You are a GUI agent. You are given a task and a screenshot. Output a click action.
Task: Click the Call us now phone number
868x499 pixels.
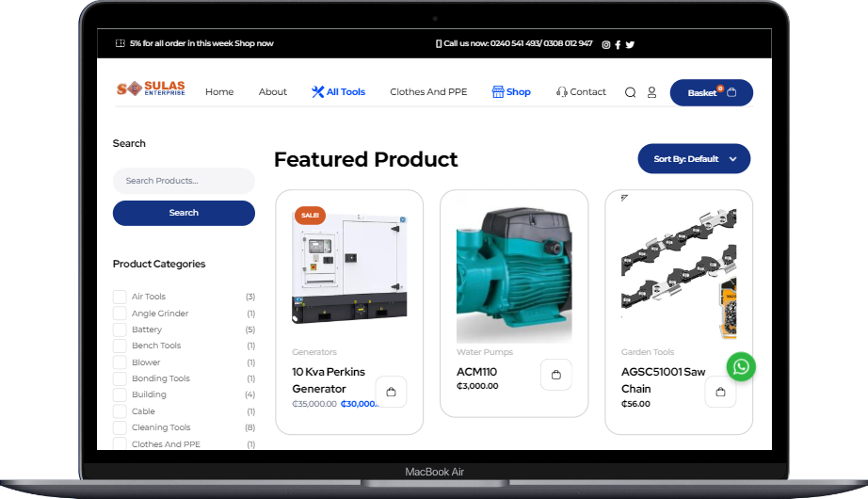click(x=540, y=43)
